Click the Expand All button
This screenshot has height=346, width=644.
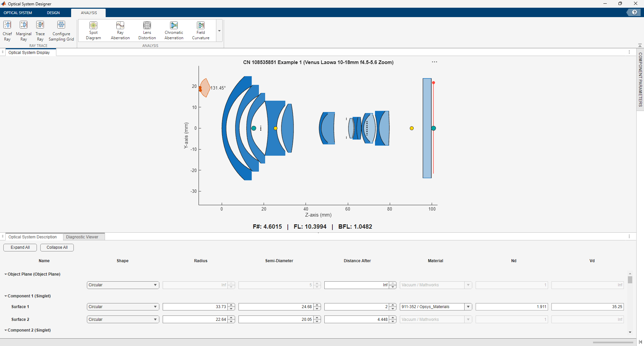click(x=20, y=247)
